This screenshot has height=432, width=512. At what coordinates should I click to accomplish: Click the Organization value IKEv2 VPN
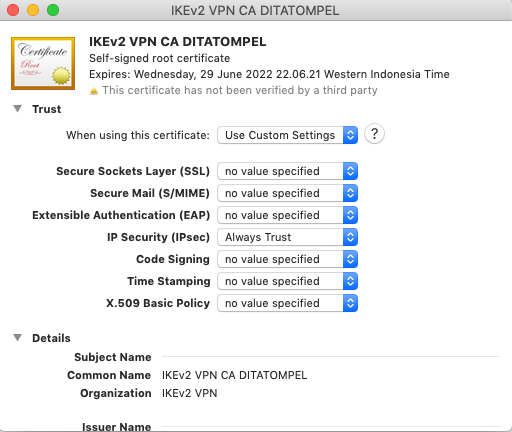(x=189, y=393)
